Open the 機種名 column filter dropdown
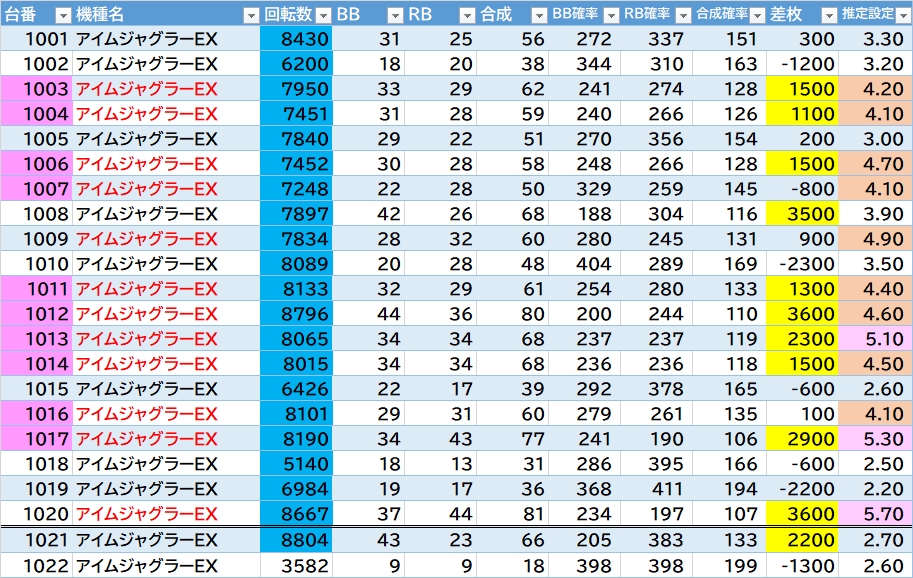Viewport: 913px width, 578px height. click(251, 15)
